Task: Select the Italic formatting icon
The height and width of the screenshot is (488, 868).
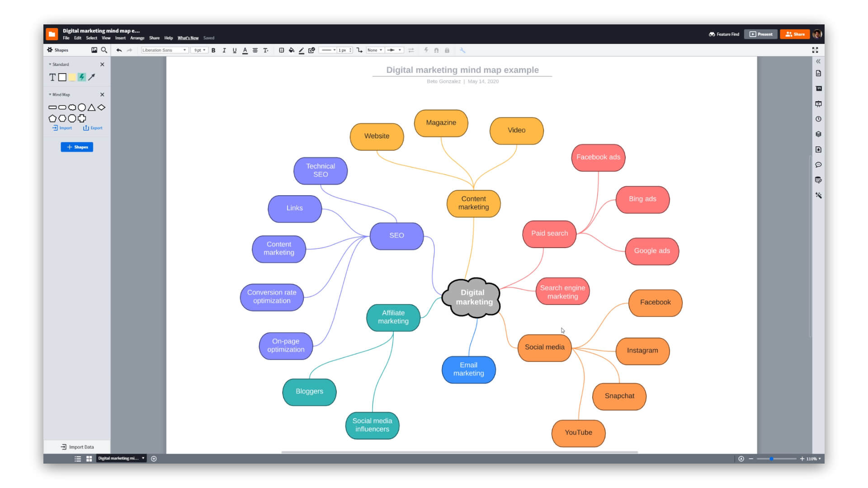Action: pyautogui.click(x=224, y=50)
